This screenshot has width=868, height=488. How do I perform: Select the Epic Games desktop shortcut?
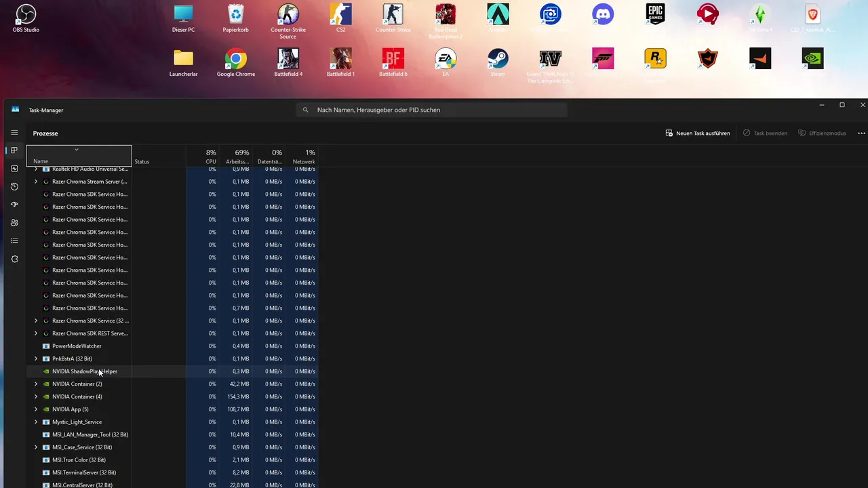tap(655, 18)
